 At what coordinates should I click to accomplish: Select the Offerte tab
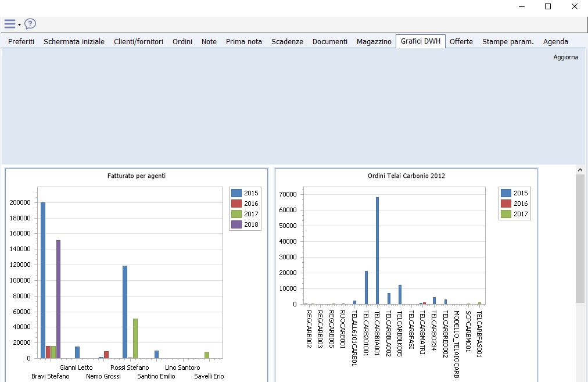(x=461, y=42)
